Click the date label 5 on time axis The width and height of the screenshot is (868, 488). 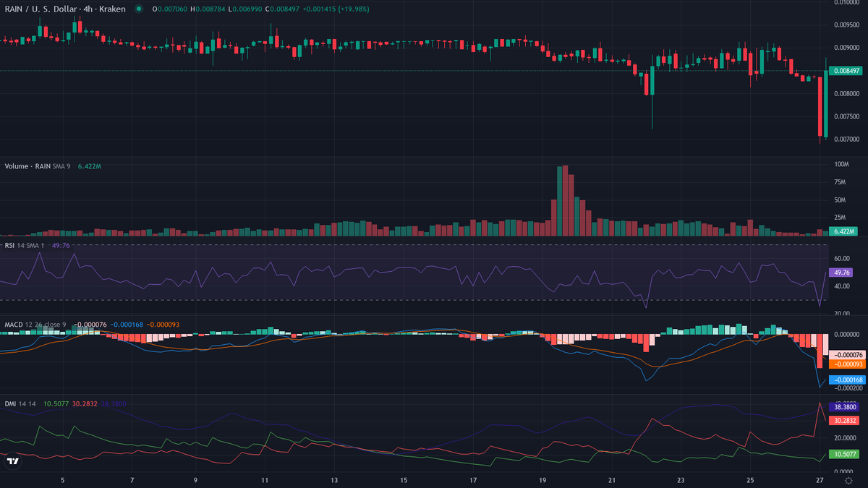pyautogui.click(x=63, y=480)
